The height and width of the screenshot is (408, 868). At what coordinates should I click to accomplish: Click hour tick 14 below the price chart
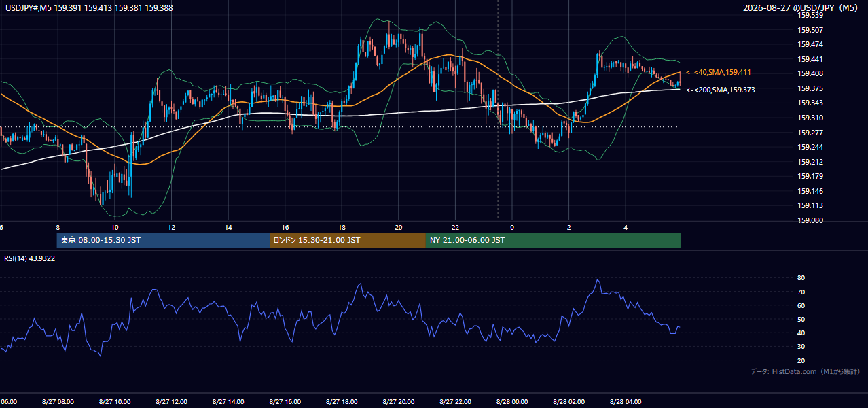pyautogui.click(x=228, y=227)
